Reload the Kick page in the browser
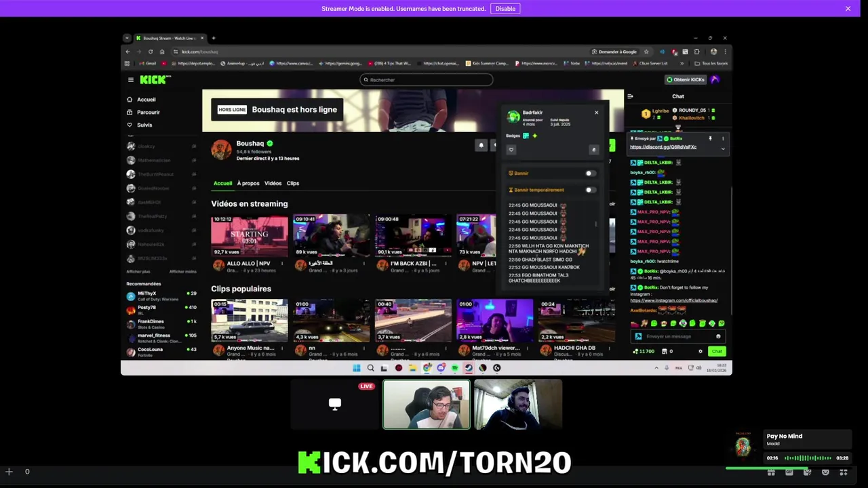The width and height of the screenshot is (868, 488). (151, 52)
